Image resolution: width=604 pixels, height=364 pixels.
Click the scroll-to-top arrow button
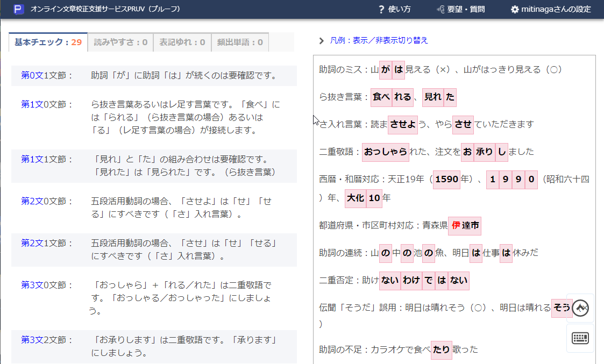[x=580, y=308]
